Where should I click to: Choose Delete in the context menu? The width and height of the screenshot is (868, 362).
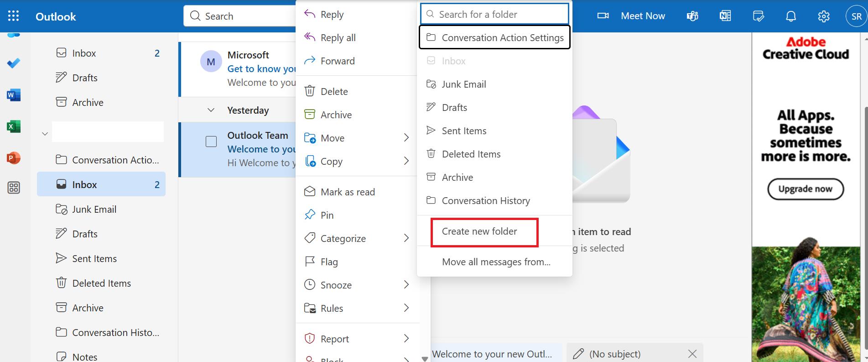[x=358, y=91]
